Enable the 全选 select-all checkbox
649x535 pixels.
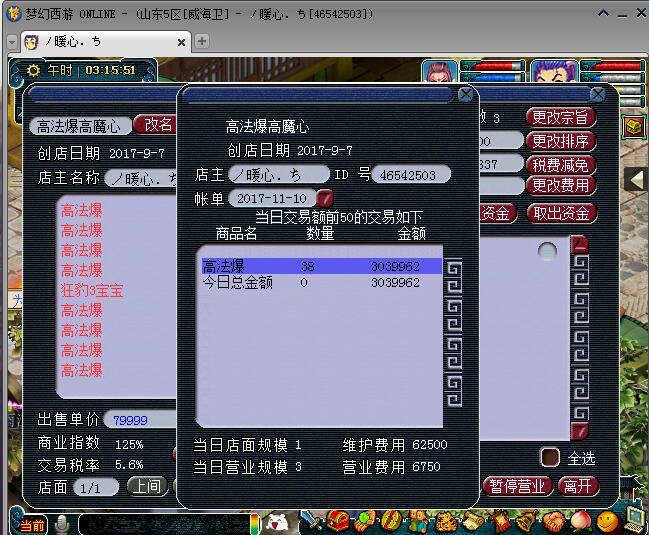(x=550, y=458)
